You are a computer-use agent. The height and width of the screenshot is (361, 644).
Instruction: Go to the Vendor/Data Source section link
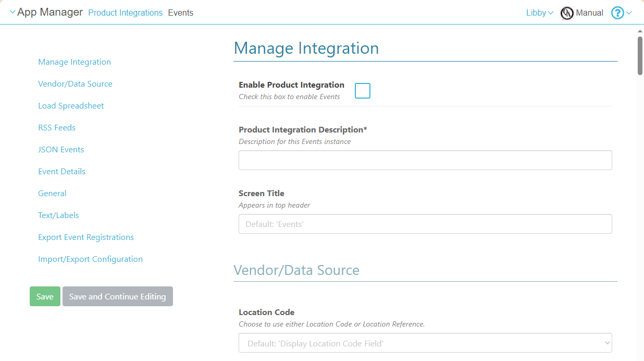[x=75, y=84]
